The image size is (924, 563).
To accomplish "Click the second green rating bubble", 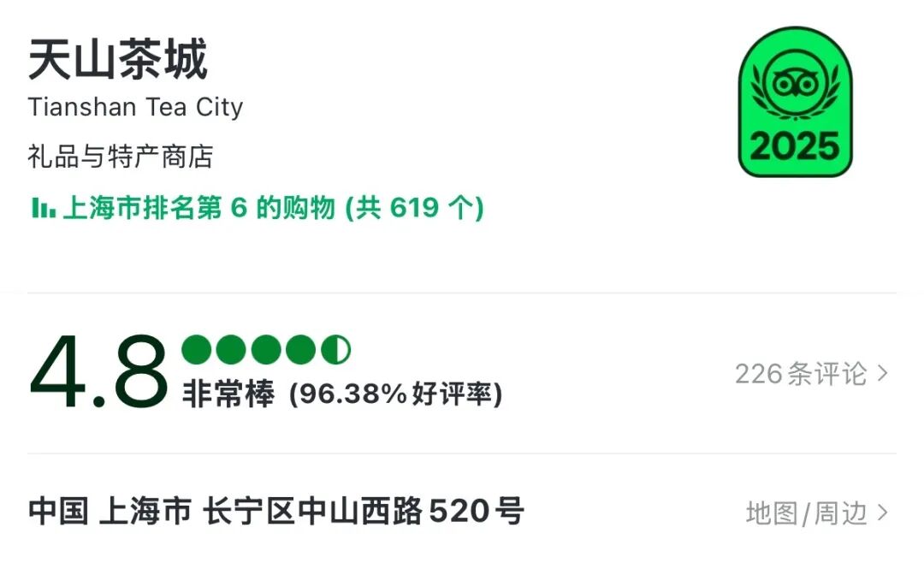I will tap(231, 350).
